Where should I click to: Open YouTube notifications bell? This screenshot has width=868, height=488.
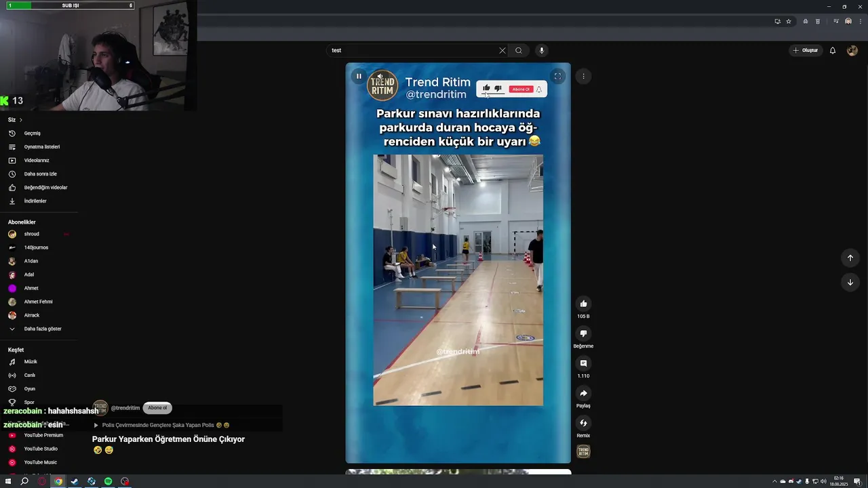833,50
